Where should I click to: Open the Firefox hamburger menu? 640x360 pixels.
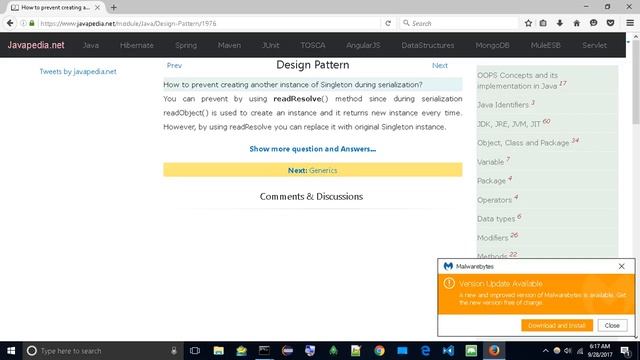coord(630,23)
